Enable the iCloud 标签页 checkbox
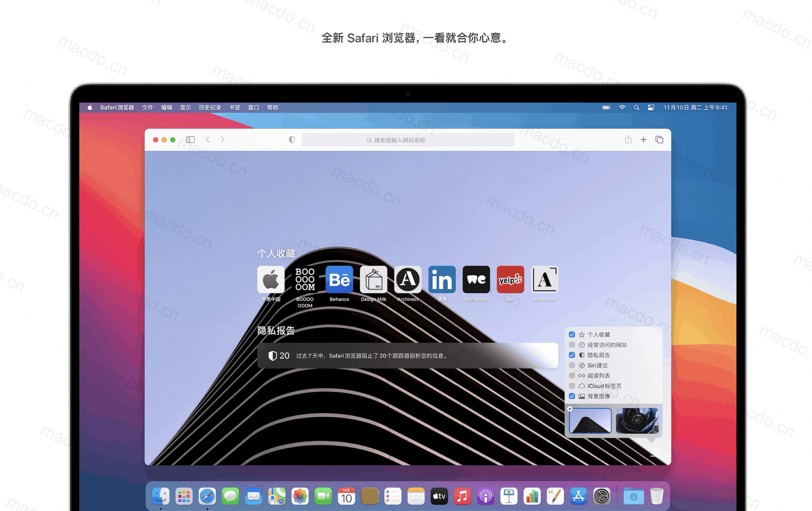The width and height of the screenshot is (812, 511). pyautogui.click(x=572, y=386)
